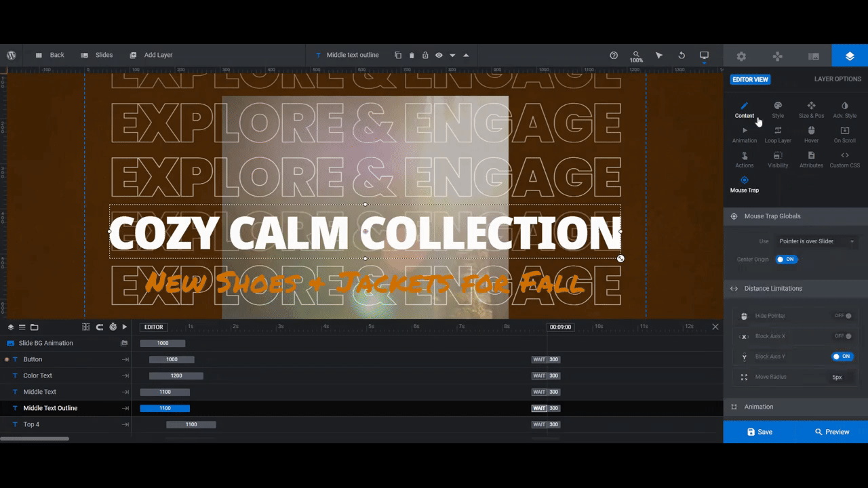Click the timeline stopwatch icon
The width and height of the screenshot is (868, 488).
tap(113, 327)
